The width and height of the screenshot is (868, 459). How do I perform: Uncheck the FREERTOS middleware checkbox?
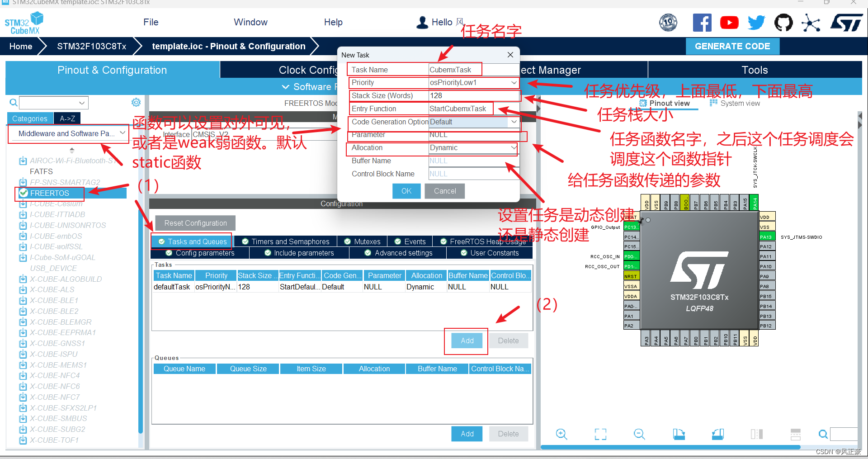[23, 193]
